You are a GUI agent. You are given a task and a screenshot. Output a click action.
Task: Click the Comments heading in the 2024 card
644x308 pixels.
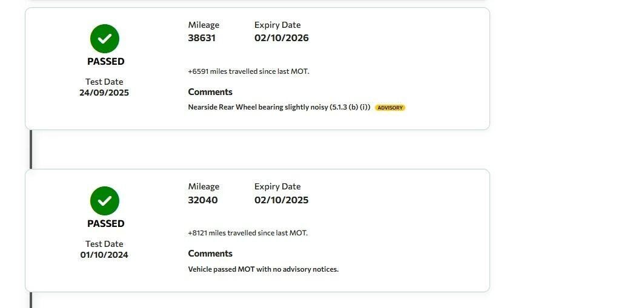click(x=210, y=254)
